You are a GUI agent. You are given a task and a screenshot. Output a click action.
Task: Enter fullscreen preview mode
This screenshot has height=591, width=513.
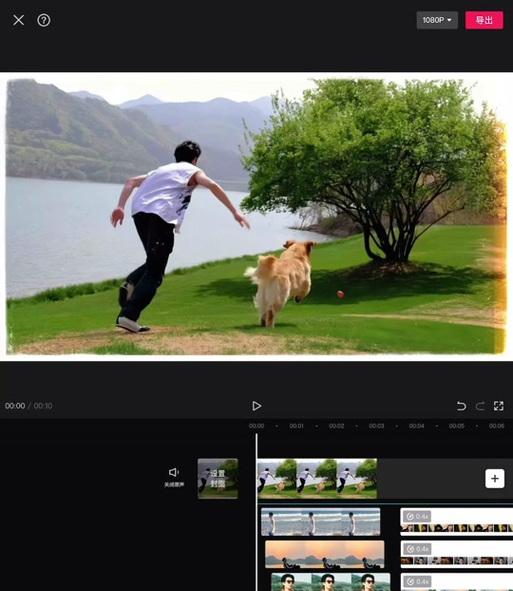pos(499,406)
